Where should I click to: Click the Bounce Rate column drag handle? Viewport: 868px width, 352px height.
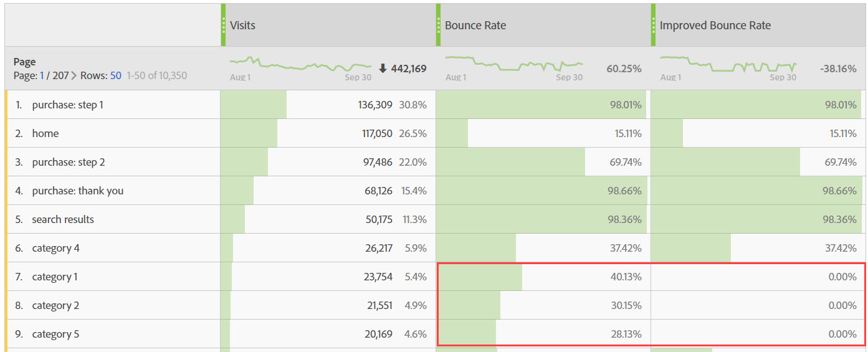click(x=438, y=26)
